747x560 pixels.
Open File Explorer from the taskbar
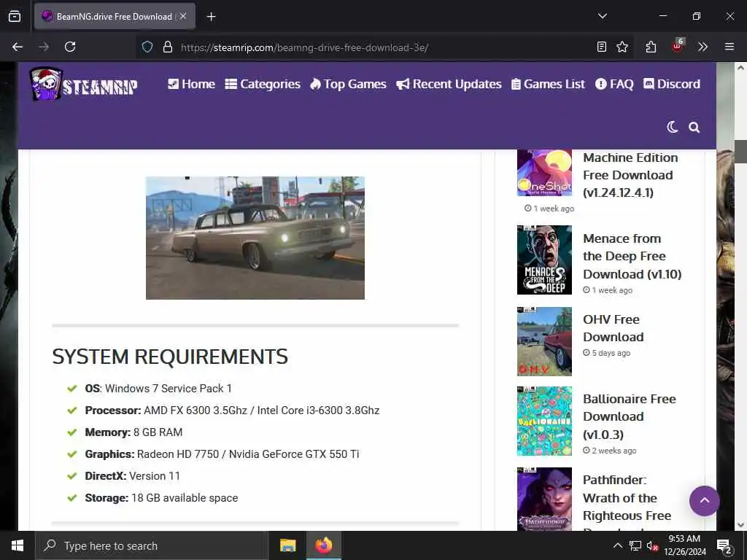pos(287,545)
